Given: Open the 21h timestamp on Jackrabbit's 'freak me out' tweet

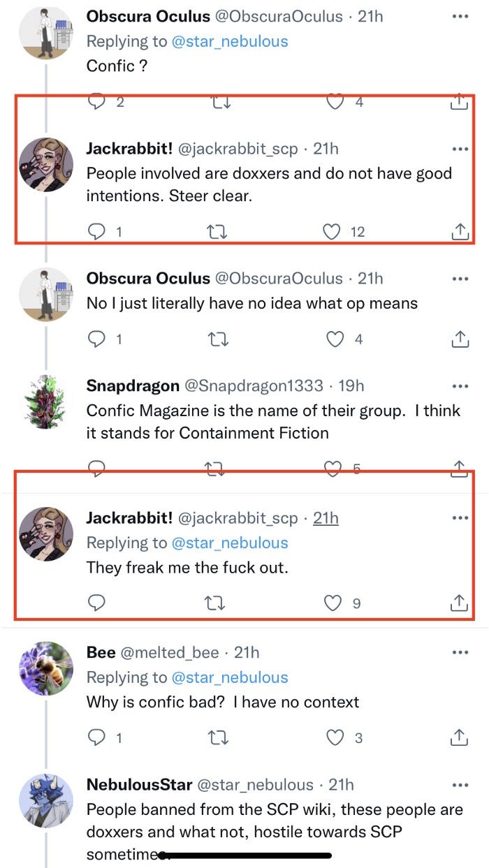Looking at the screenshot, I should (326, 518).
